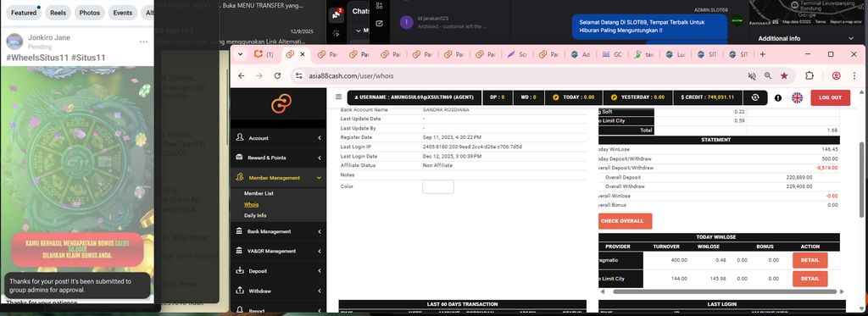Expand the Account sidebar menu chevron
Viewport: 868px width, 316px height.
click(x=320, y=138)
